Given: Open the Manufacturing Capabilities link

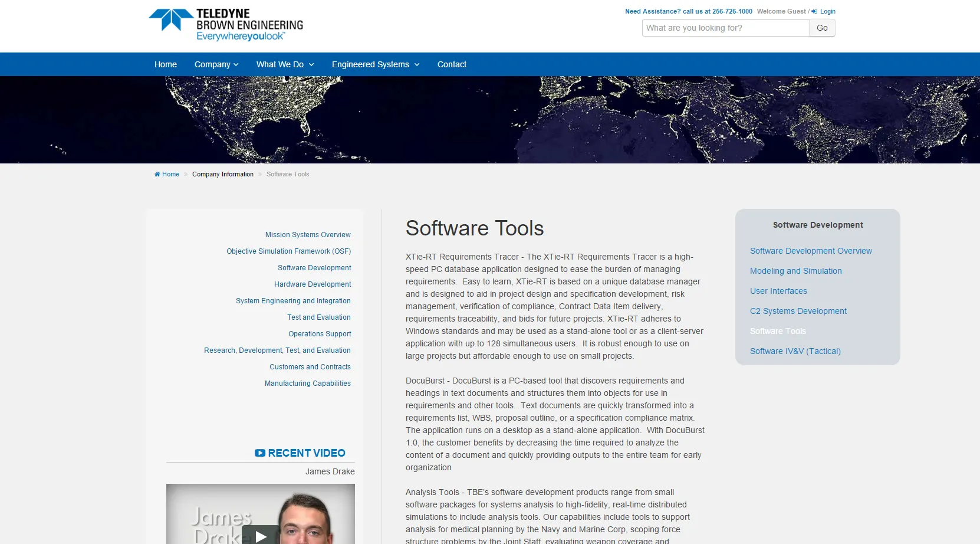Looking at the screenshot, I should coord(308,384).
